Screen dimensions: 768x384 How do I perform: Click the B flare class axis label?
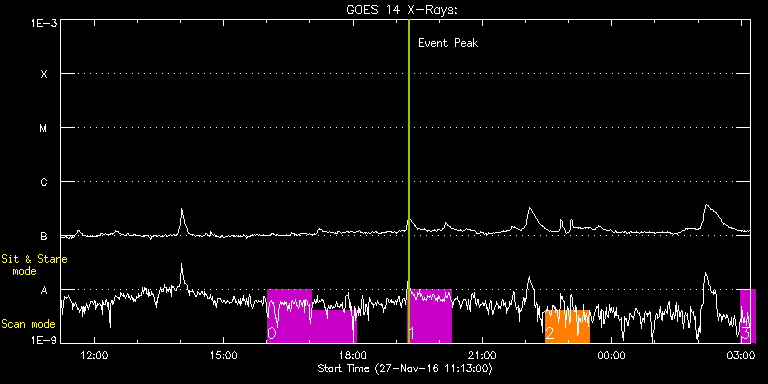[44, 236]
